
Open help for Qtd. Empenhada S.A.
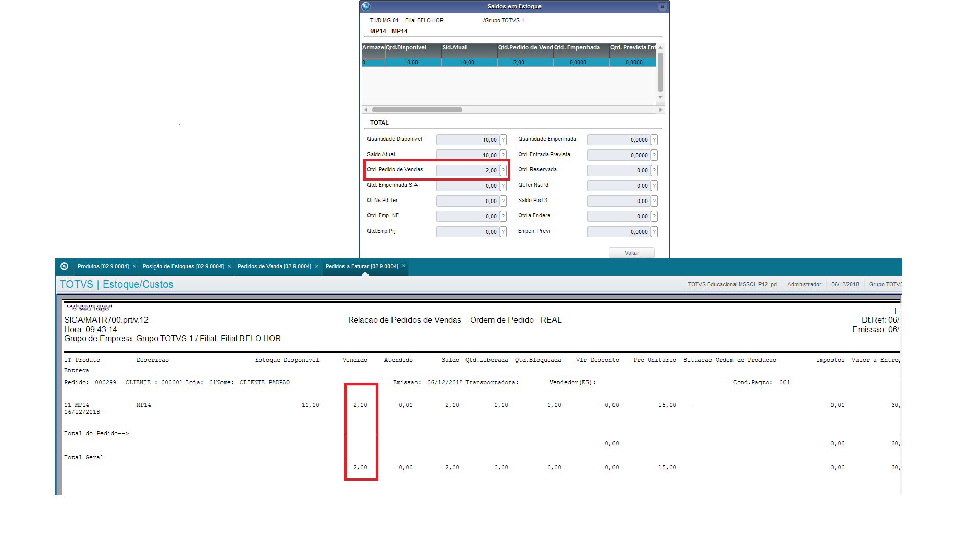(x=503, y=186)
